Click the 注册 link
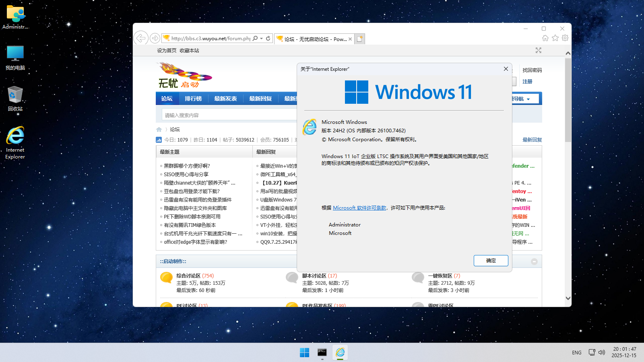Viewport: 644px width, 362px height. point(527,81)
